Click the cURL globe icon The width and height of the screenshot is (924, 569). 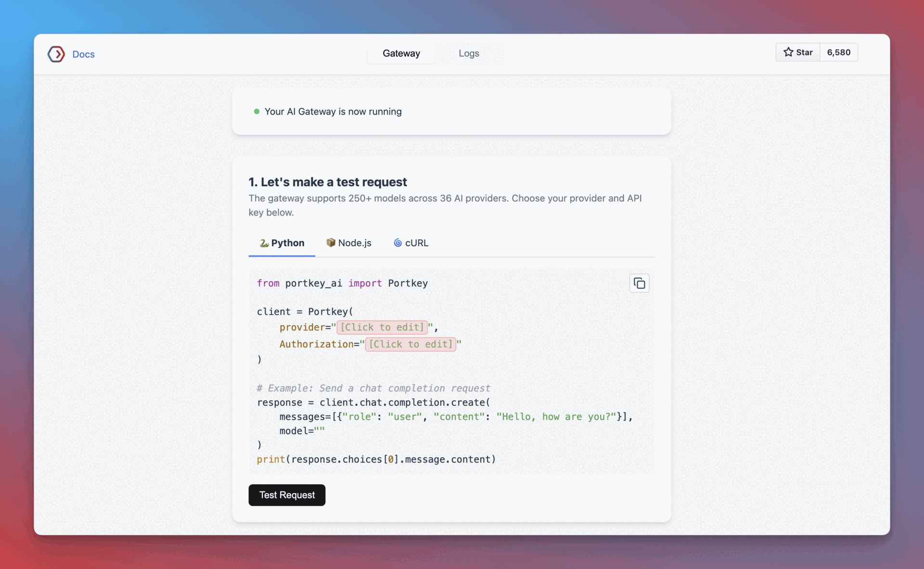398,243
